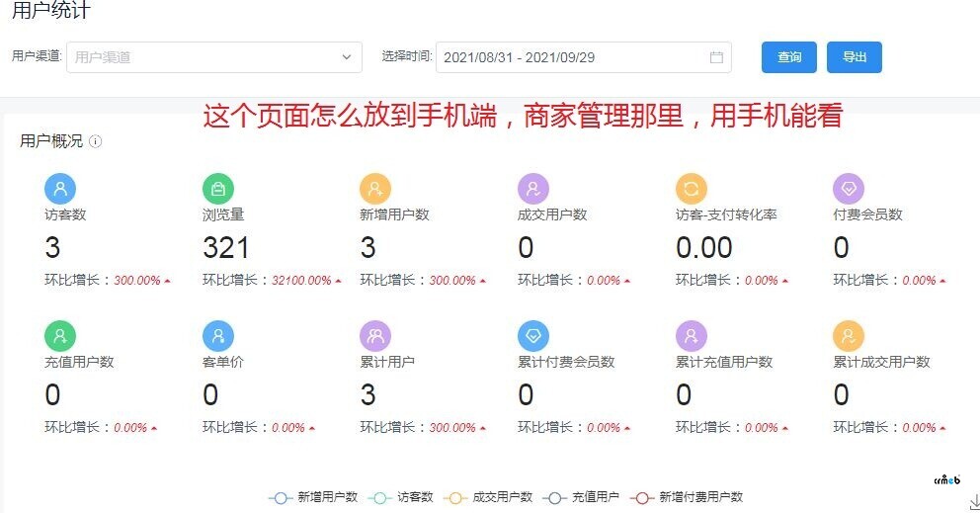Click the orange 新增用户数 icon
This screenshot has width=980, height=513.
point(375,188)
